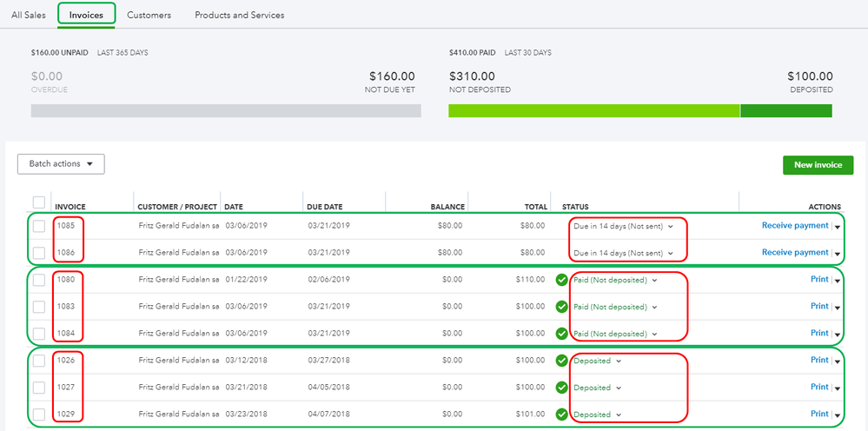Open Paid status chevron for invoice 1083
The height and width of the screenshot is (431, 868).
(x=654, y=307)
